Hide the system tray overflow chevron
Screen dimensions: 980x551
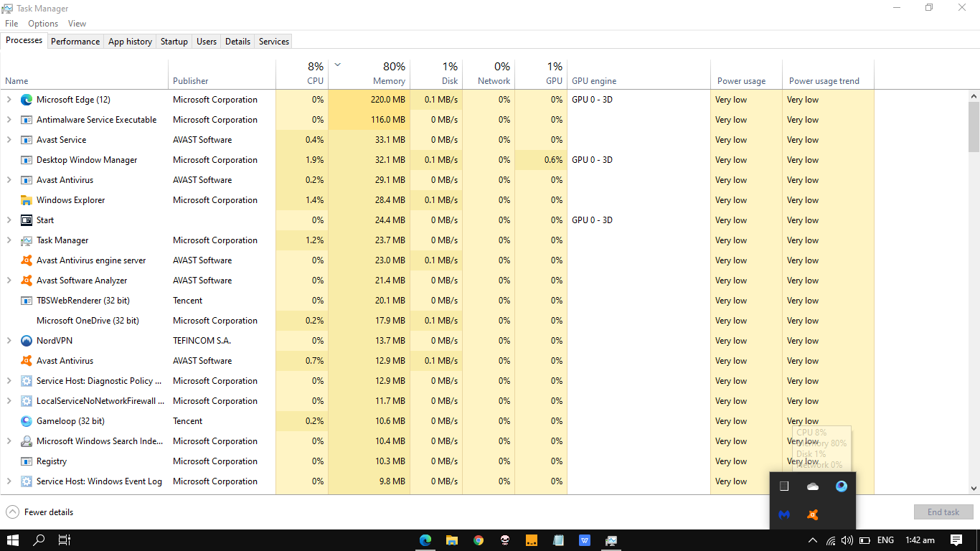point(813,540)
